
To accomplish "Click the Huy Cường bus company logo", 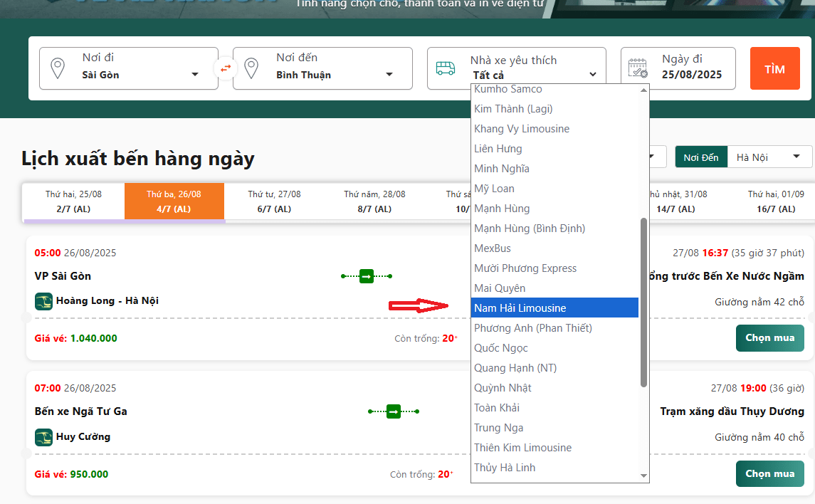I will [x=44, y=437].
